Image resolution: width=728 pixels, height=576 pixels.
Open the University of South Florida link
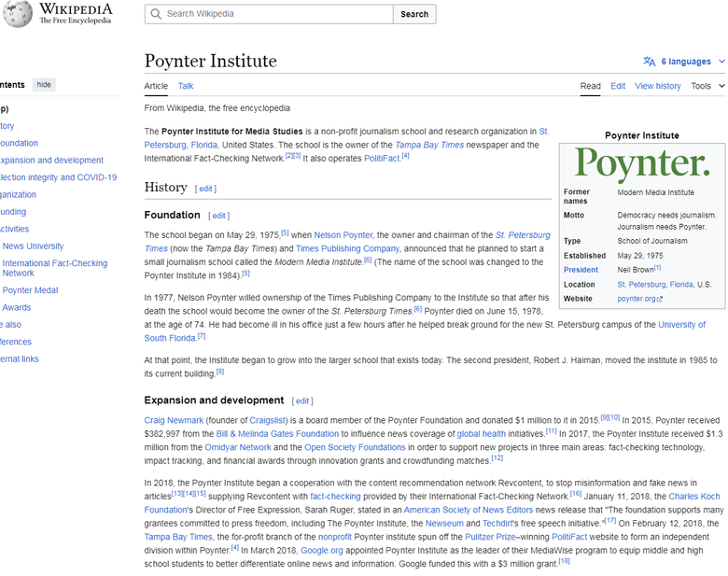[x=681, y=325]
